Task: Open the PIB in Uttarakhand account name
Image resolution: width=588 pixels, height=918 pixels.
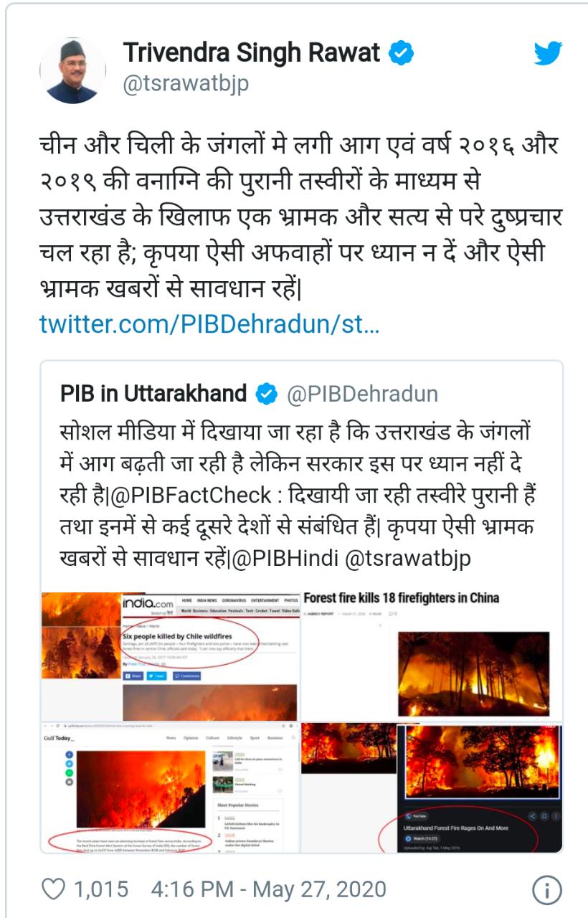Action: click(153, 394)
